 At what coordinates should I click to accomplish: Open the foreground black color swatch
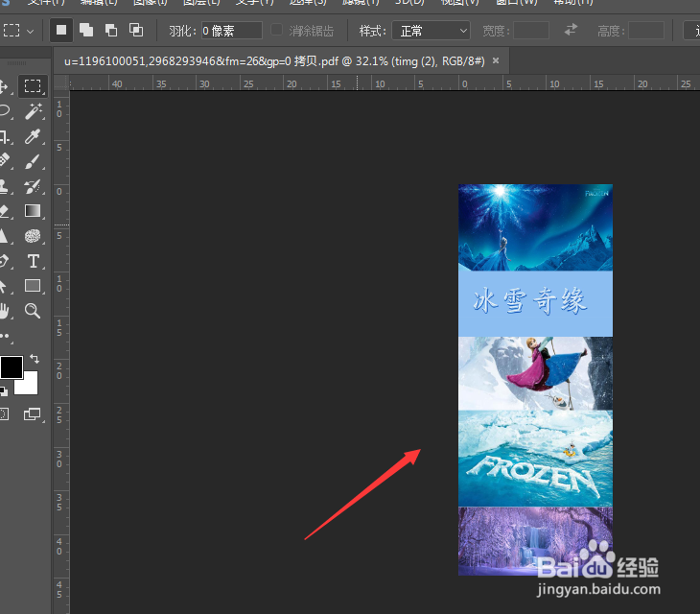[x=12, y=367]
